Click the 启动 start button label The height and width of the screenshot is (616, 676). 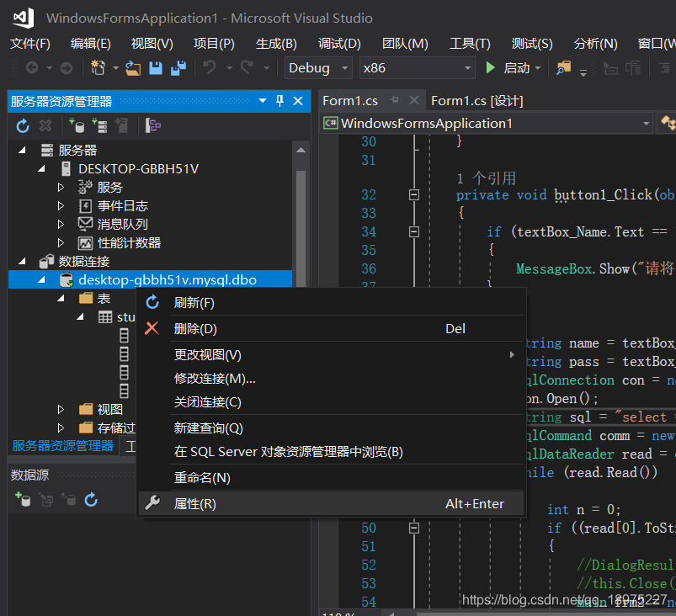tap(517, 67)
